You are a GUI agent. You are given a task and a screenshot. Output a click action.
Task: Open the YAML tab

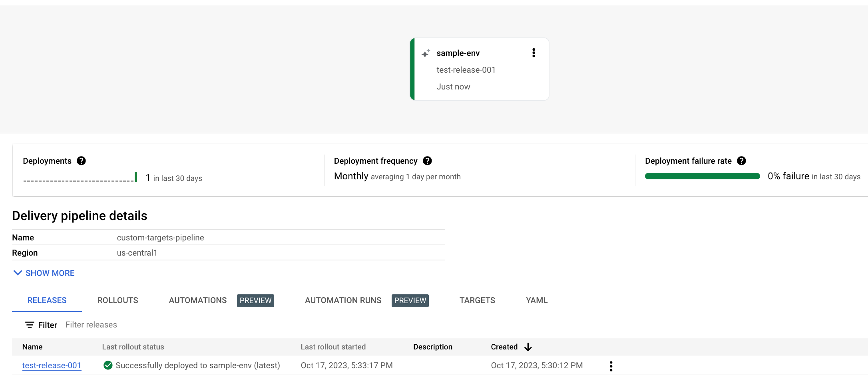point(536,300)
